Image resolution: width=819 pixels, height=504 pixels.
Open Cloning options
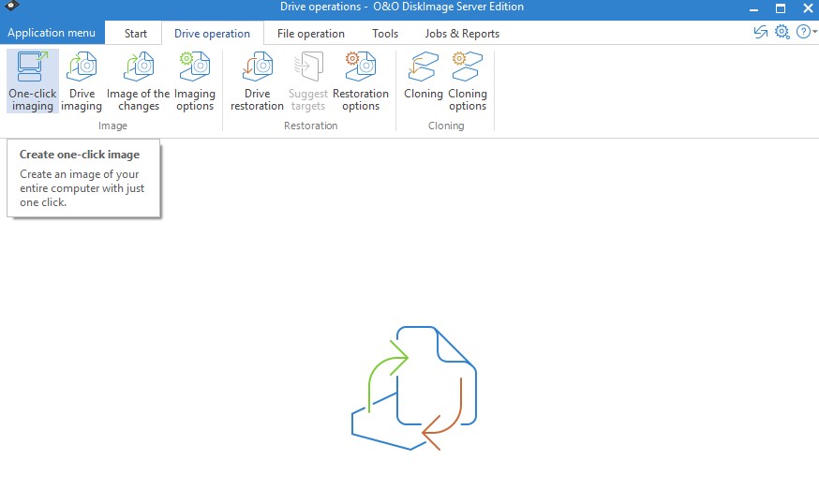468,81
